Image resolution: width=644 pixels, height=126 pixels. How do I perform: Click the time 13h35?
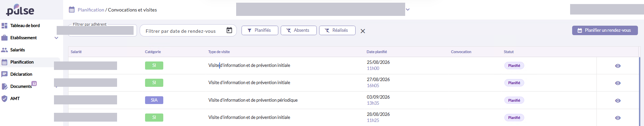click(x=373, y=103)
